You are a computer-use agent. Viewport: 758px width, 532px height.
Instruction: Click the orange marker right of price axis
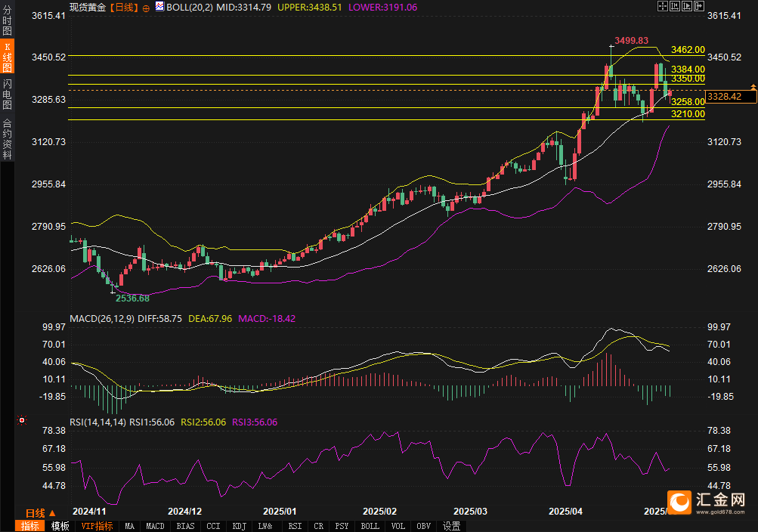coord(753,88)
